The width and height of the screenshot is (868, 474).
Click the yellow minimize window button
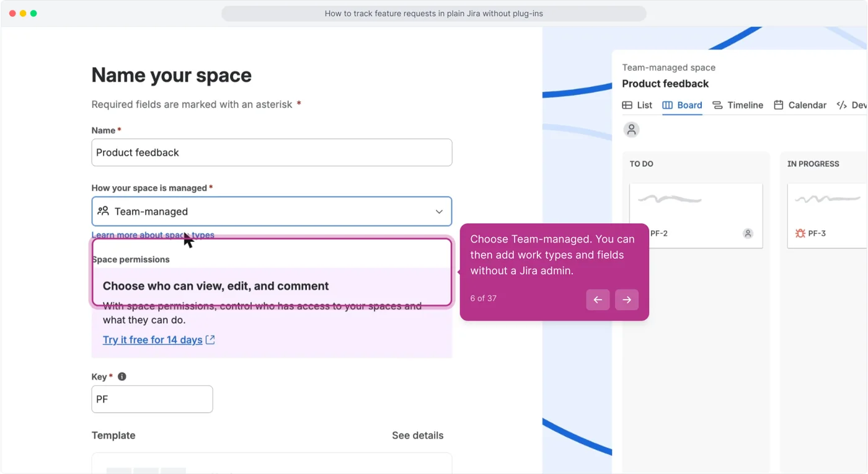coord(23,13)
